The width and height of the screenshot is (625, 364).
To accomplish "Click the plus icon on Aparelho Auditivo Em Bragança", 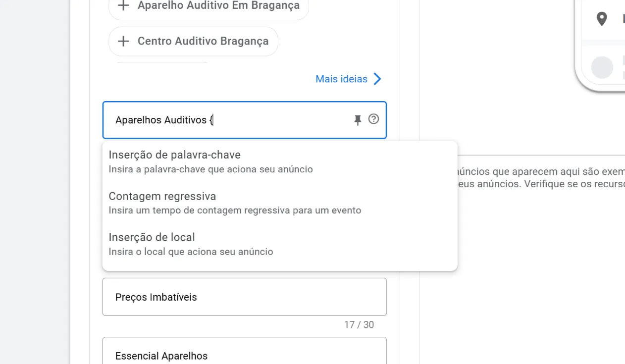I will (123, 6).
